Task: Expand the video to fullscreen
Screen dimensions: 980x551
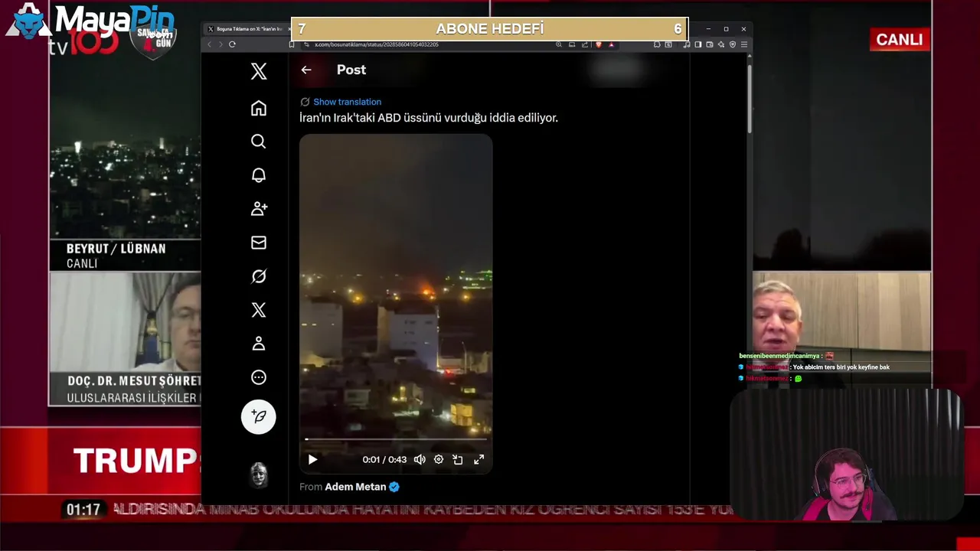Action: coord(479,459)
